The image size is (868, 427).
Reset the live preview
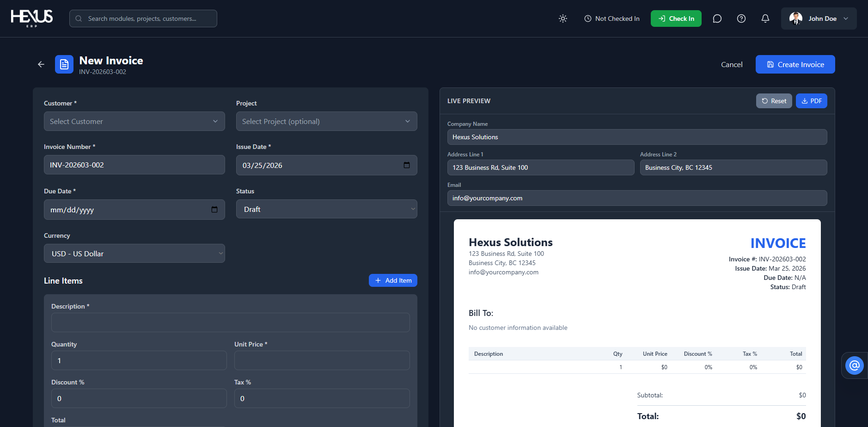coord(774,101)
